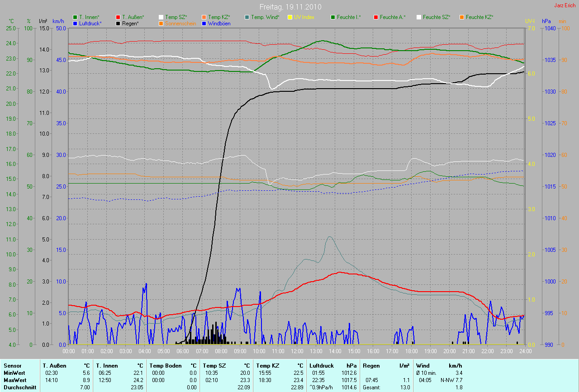Click the Jarz Erich author text
Screen dimensions: 579x392
[x=565, y=5]
